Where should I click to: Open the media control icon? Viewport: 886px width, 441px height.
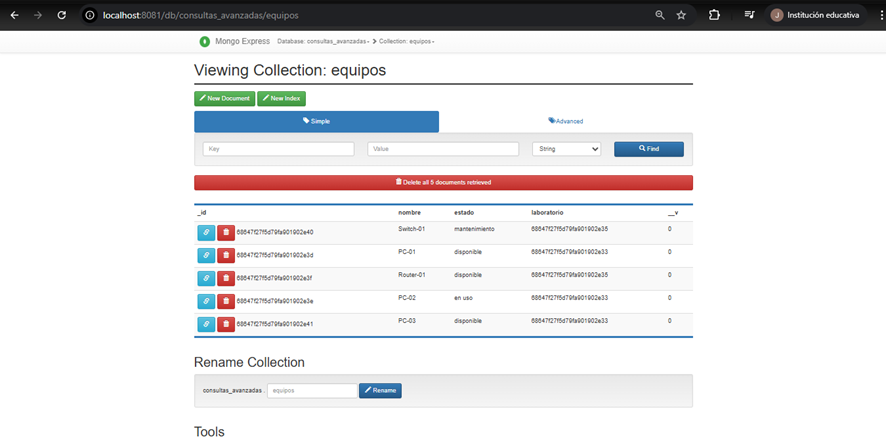pyautogui.click(x=749, y=15)
